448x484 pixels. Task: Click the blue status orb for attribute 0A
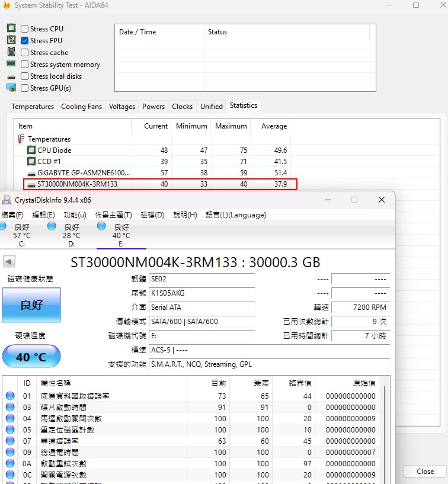click(10, 463)
